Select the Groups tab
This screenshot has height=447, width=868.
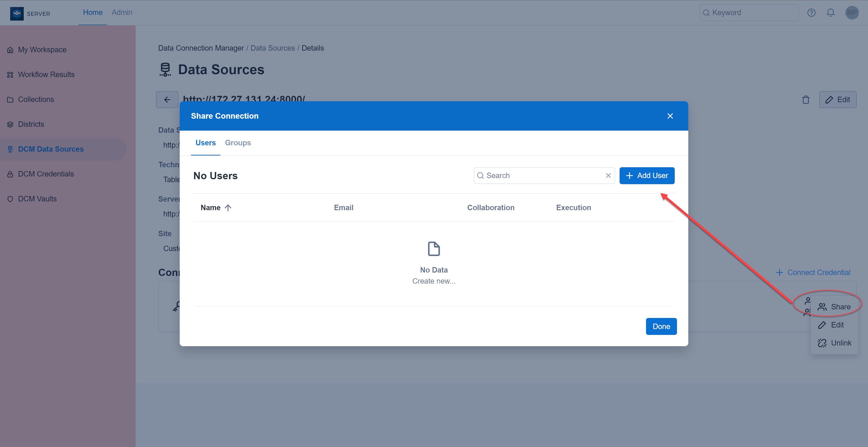point(238,143)
